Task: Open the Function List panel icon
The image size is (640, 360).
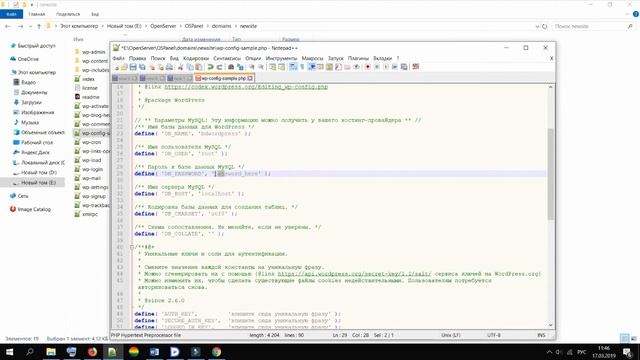Action: (338, 67)
